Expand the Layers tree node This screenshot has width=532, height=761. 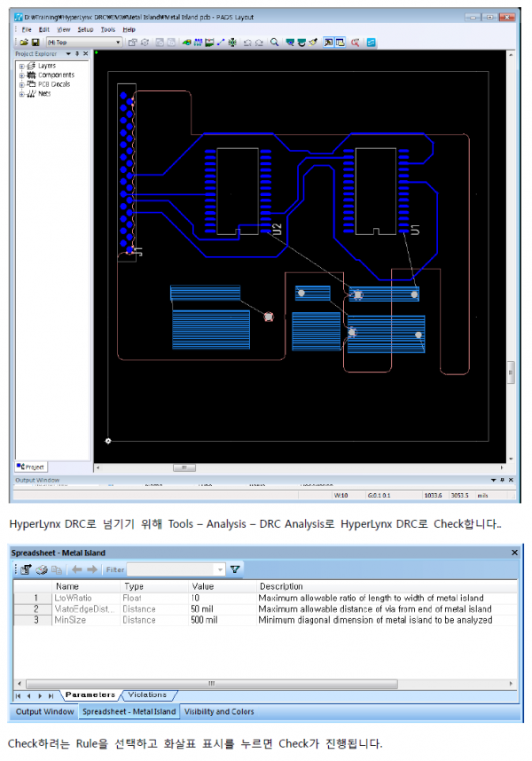tap(21, 66)
